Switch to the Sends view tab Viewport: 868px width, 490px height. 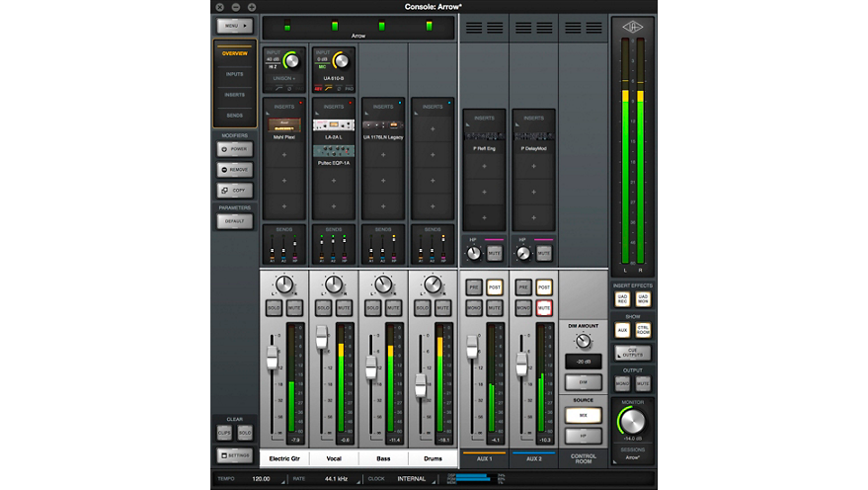(235, 116)
